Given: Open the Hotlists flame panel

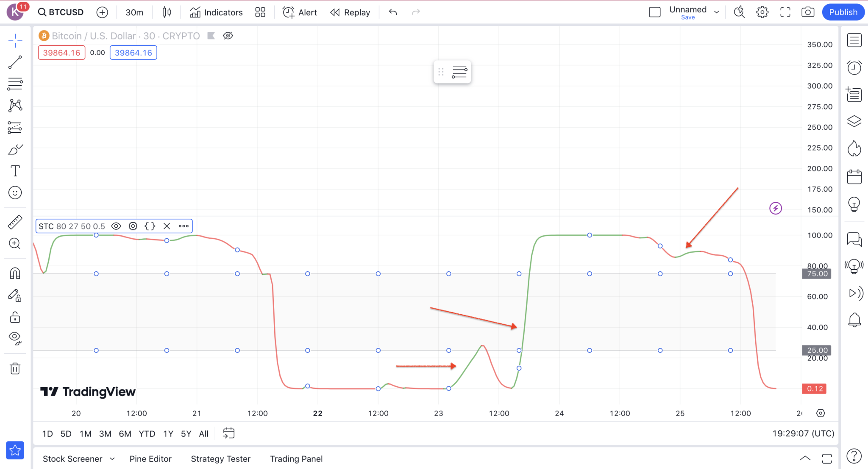Looking at the screenshot, I should pos(854,148).
